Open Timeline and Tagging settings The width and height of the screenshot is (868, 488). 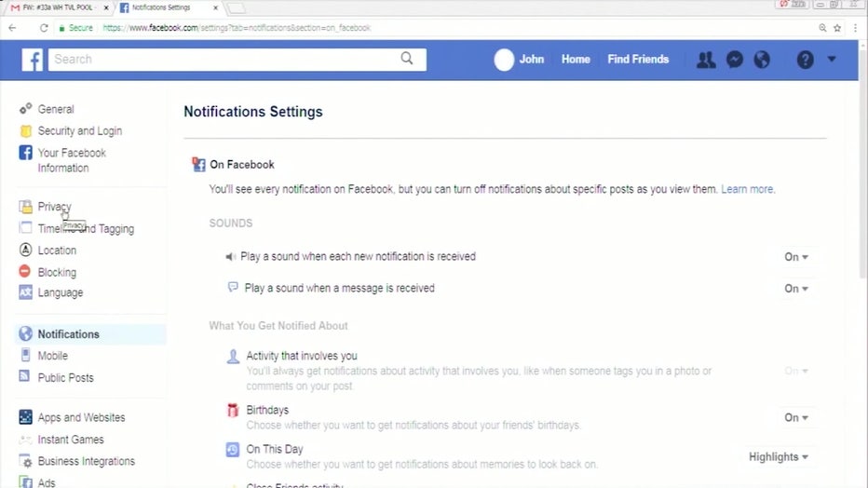(x=86, y=228)
